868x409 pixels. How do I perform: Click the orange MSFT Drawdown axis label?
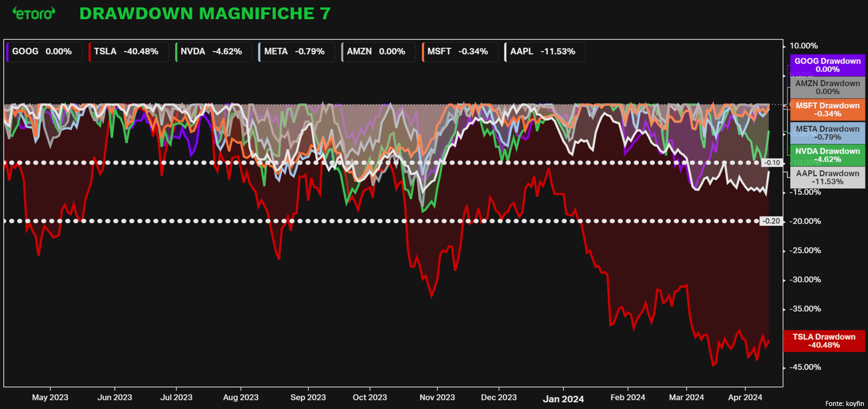[827, 110]
